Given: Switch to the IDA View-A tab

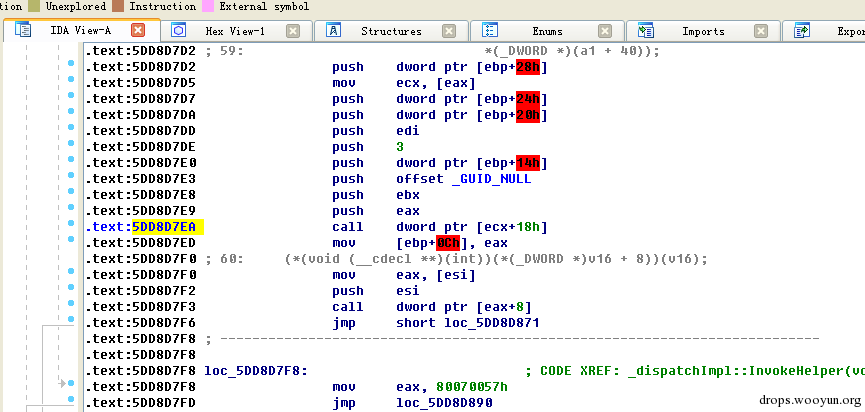Looking at the screenshot, I should coord(82,30).
